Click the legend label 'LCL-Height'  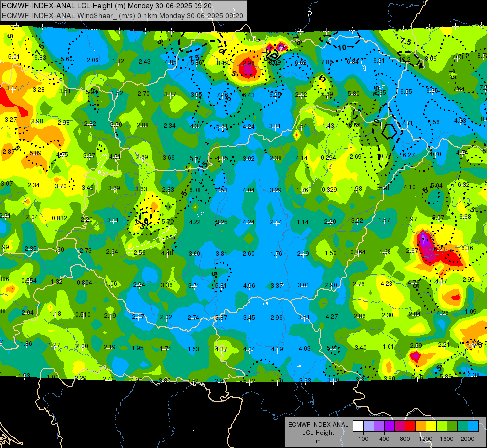pyautogui.click(x=318, y=433)
